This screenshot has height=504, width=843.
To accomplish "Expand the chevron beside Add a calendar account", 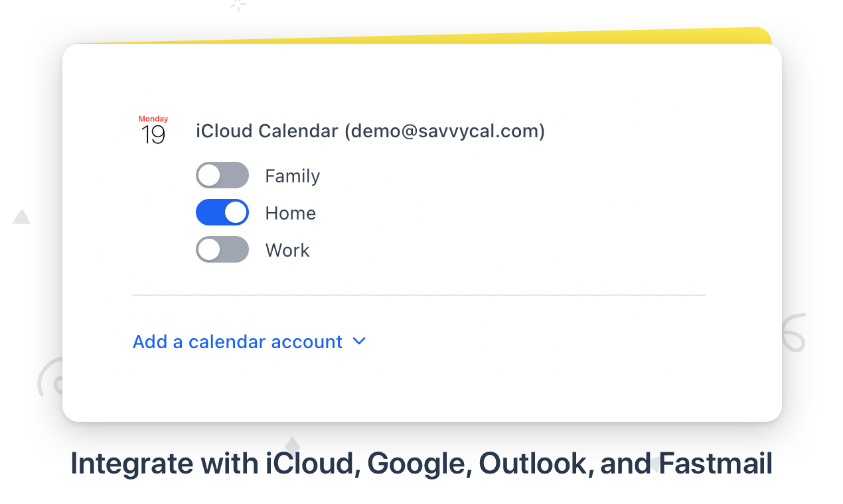I will [359, 342].
